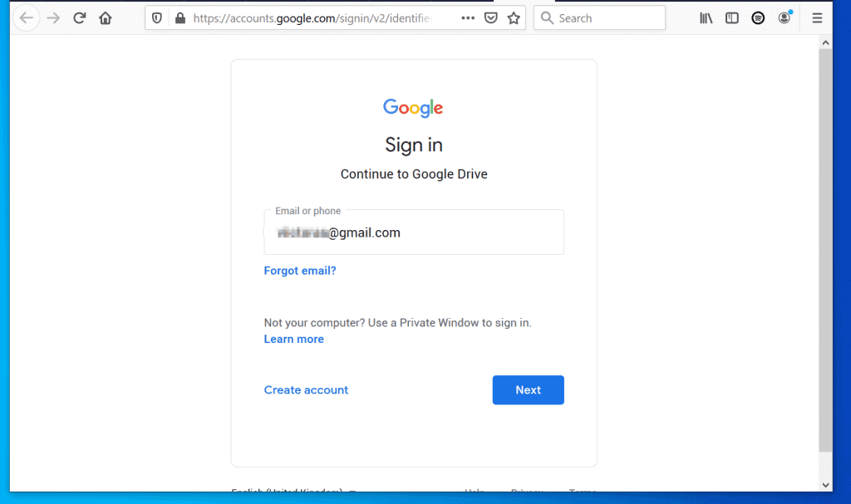Reload the current page

[x=79, y=18]
